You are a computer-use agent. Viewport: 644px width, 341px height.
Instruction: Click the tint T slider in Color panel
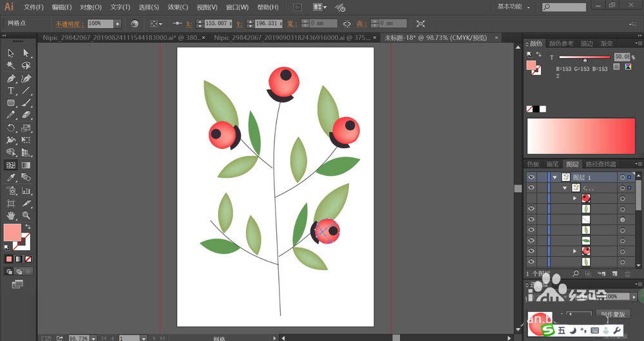pos(585,57)
